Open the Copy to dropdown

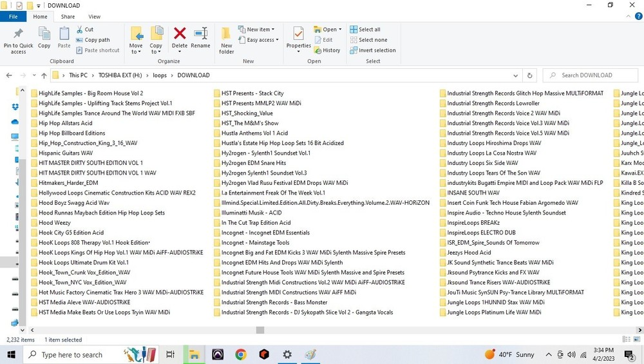tap(156, 40)
